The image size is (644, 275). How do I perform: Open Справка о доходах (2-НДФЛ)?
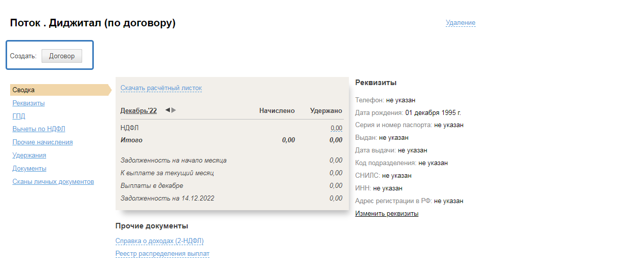pyautogui.click(x=159, y=241)
